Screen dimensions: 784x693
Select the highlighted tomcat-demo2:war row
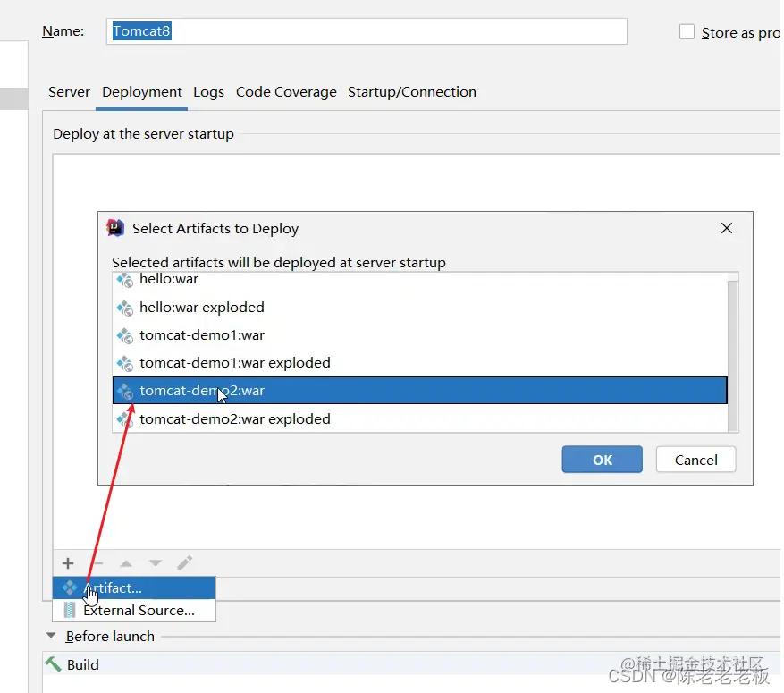pos(420,390)
